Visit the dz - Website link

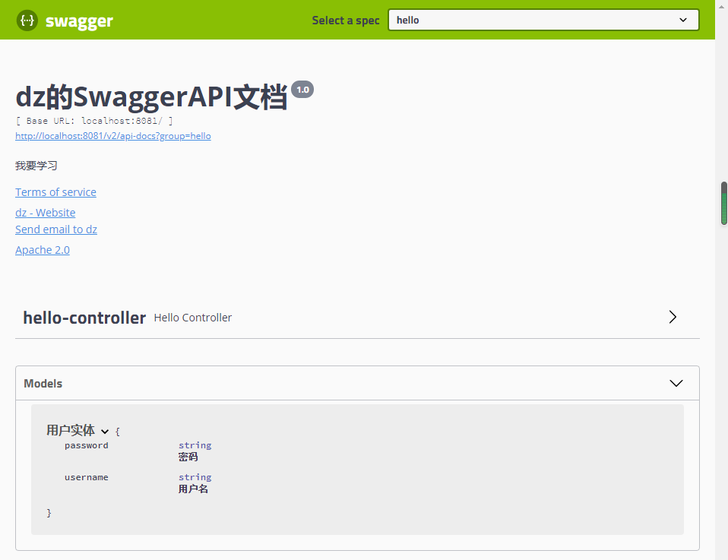click(45, 213)
